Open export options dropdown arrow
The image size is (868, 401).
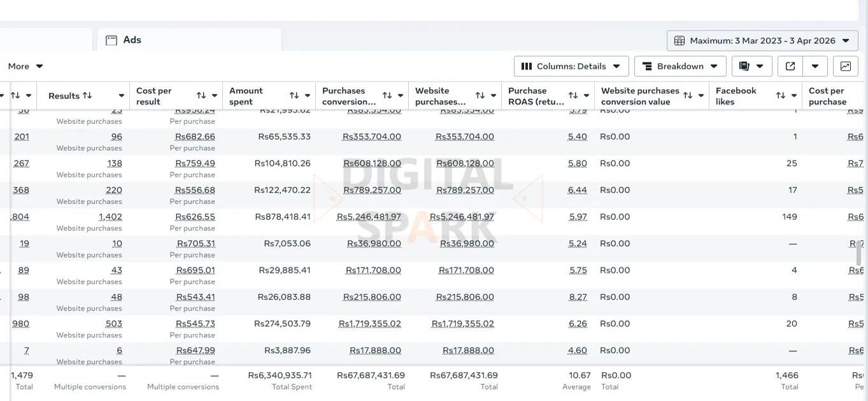tap(815, 66)
